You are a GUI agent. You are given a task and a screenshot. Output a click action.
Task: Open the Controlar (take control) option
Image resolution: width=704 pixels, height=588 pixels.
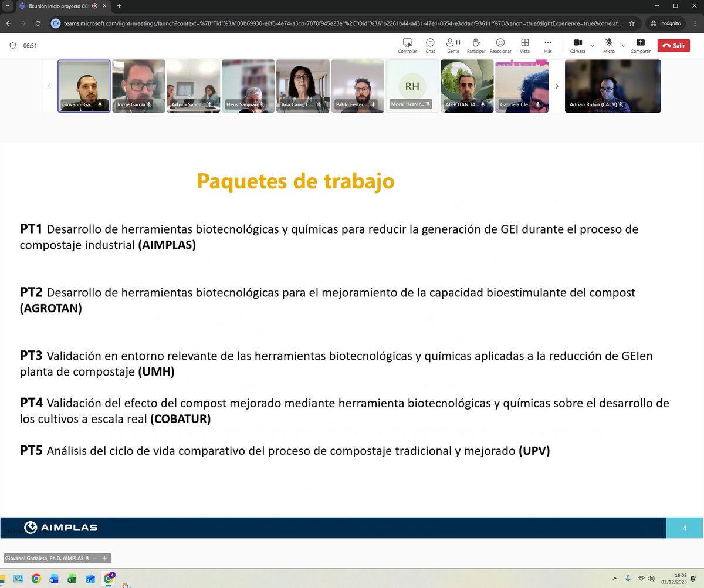407,46
